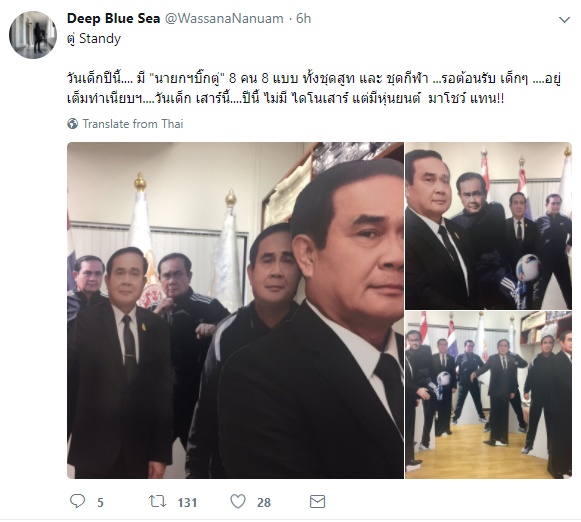Click the soccer ball in top right photo
The height and width of the screenshot is (522, 581).
[528, 266]
